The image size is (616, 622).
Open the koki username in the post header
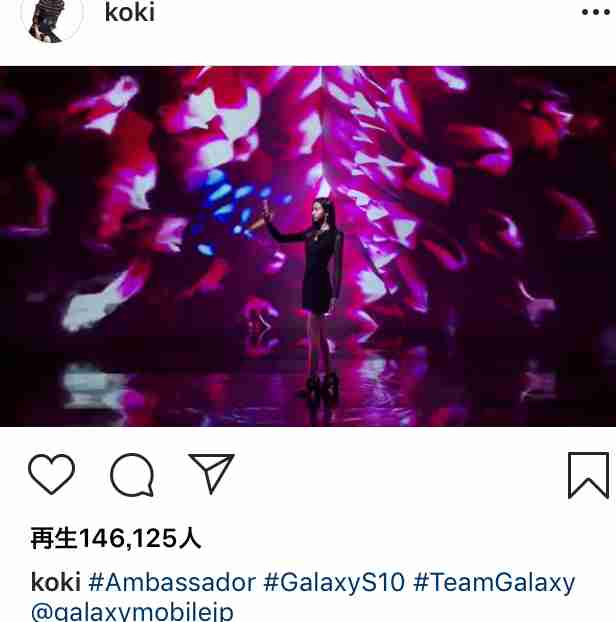coord(130,13)
